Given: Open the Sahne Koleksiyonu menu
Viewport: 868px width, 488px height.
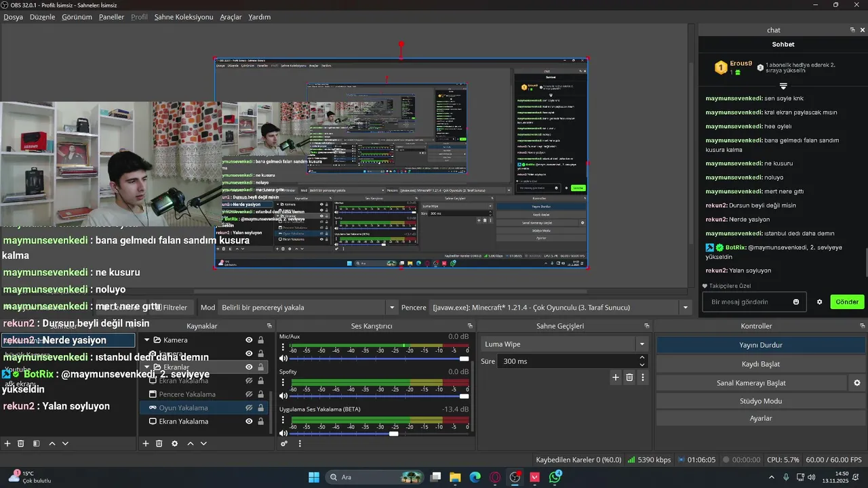Looking at the screenshot, I should (x=184, y=17).
